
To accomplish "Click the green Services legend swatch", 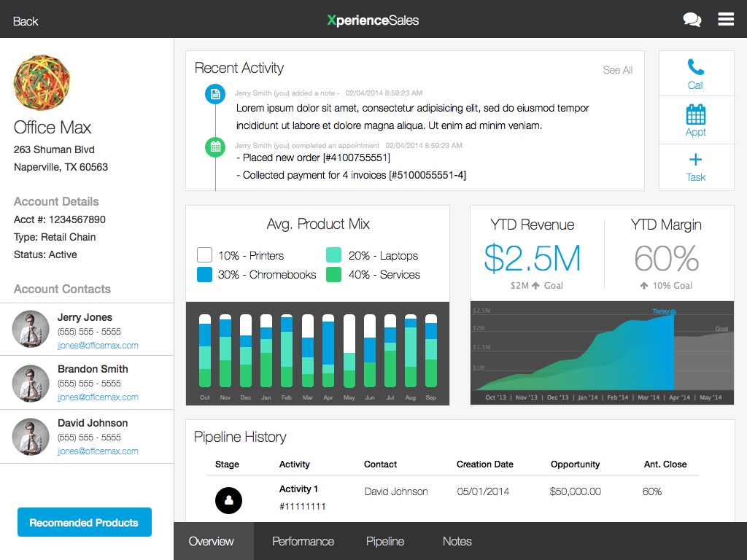I will tap(333, 274).
